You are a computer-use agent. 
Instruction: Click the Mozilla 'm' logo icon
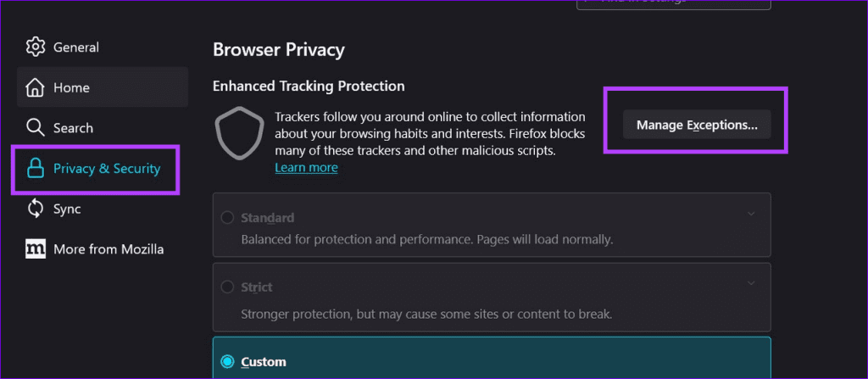click(36, 249)
